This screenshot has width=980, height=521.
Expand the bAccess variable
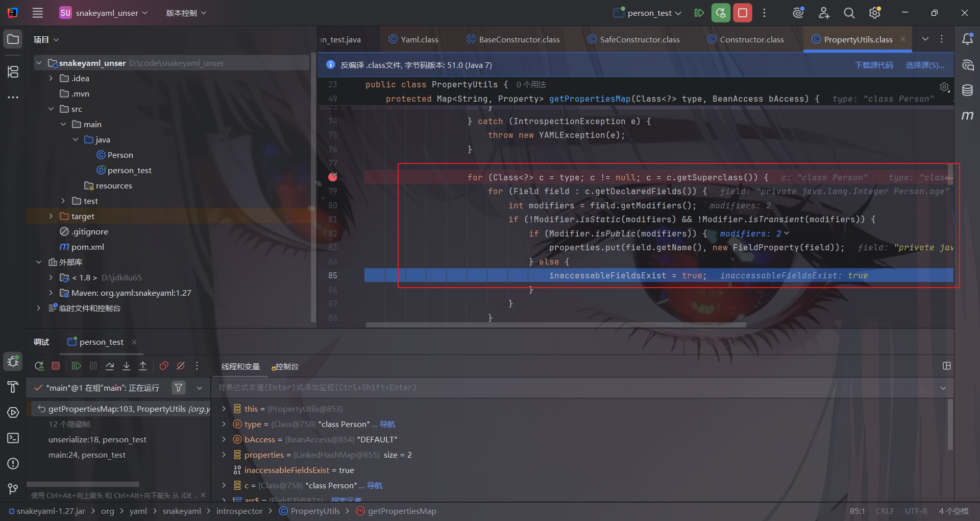point(224,439)
